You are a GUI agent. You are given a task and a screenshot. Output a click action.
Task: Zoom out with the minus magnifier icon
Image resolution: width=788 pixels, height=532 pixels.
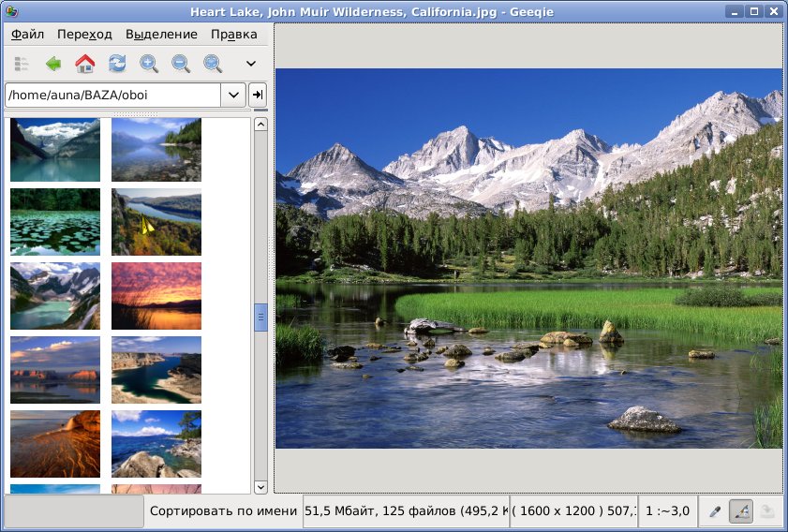click(x=181, y=64)
